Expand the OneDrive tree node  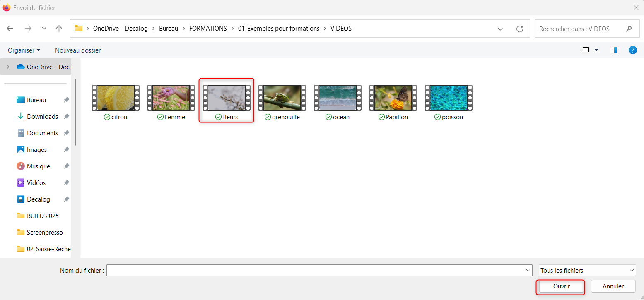coord(8,67)
